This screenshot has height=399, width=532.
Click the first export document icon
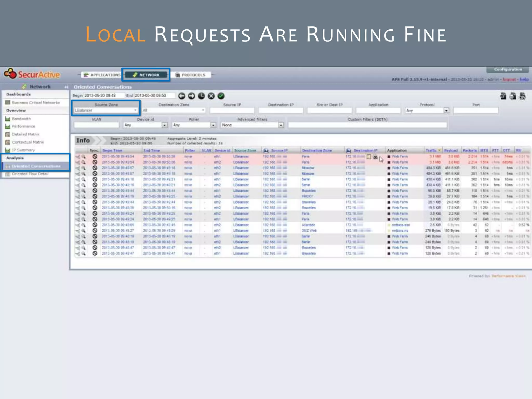[x=503, y=96]
